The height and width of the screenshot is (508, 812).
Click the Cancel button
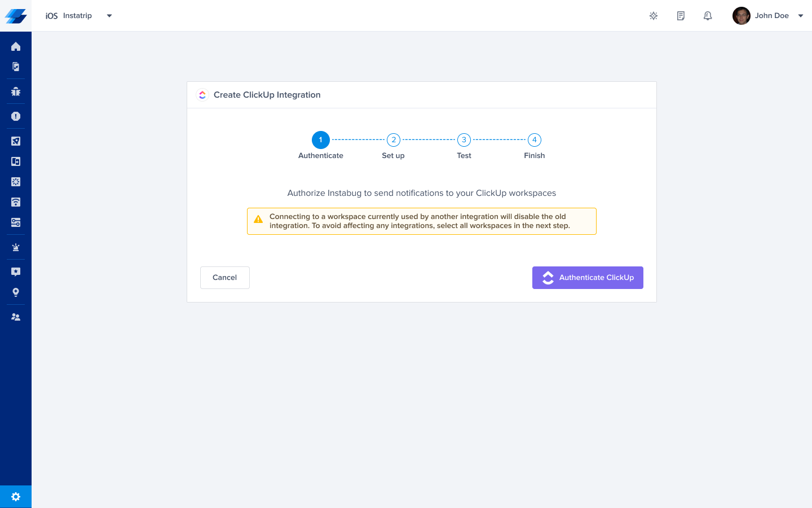pos(225,278)
